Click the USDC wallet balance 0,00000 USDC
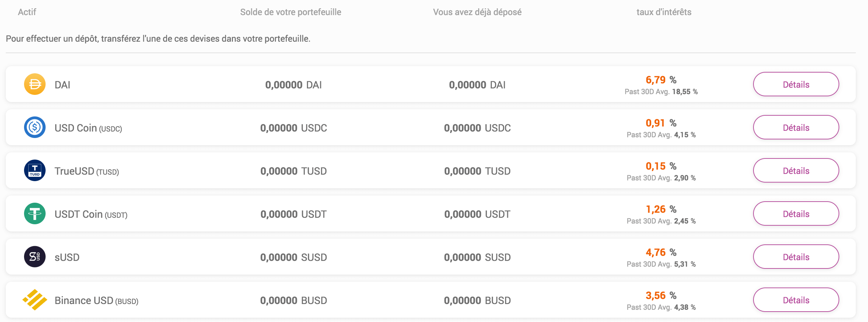868x322 pixels. [293, 128]
